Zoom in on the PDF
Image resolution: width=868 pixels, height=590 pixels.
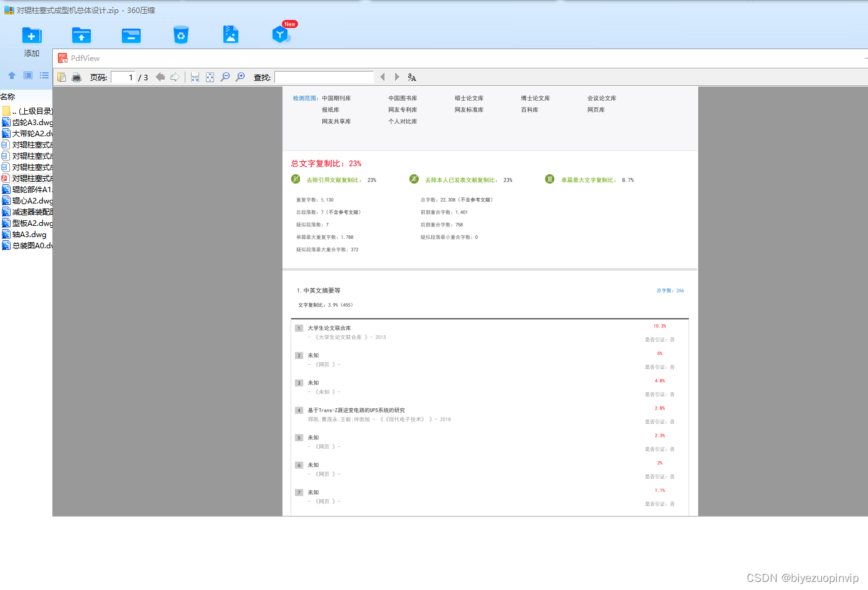(x=240, y=77)
